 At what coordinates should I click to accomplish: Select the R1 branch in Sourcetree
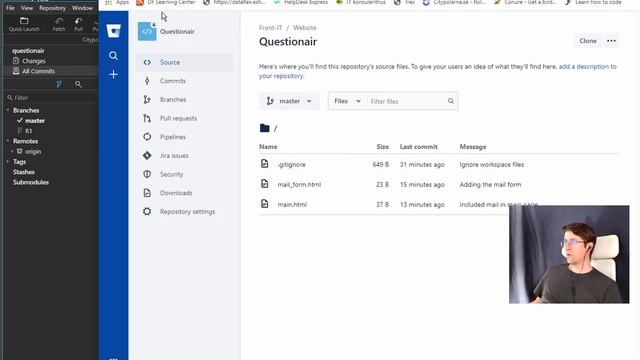29,131
